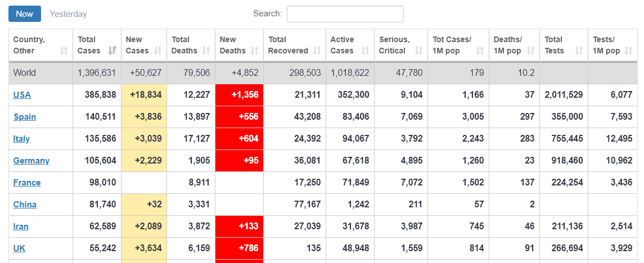Click Italy tests per million 12,495
The height and width of the screenshot is (263, 644).
click(619, 139)
